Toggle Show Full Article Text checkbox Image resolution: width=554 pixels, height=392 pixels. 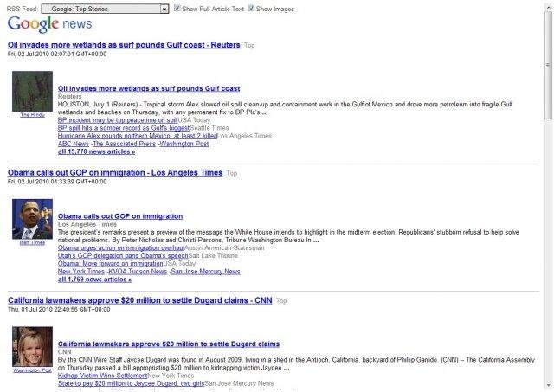(x=177, y=8)
